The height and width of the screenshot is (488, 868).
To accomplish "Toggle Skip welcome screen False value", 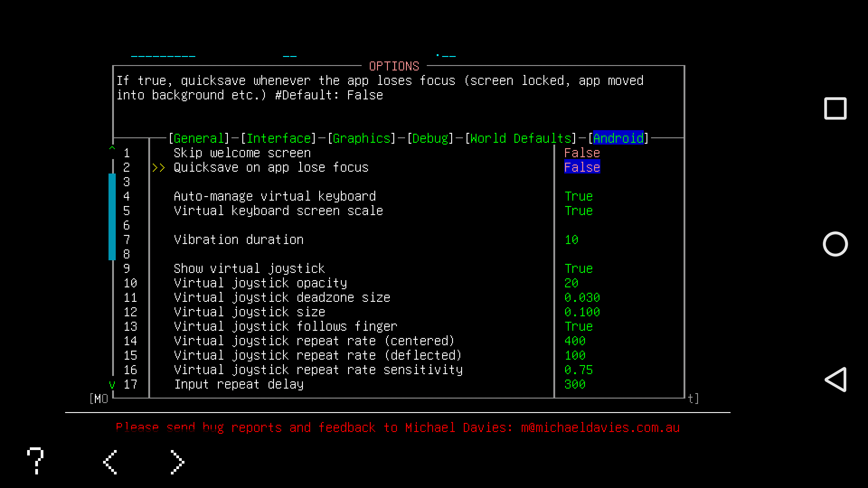I will 582,153.
